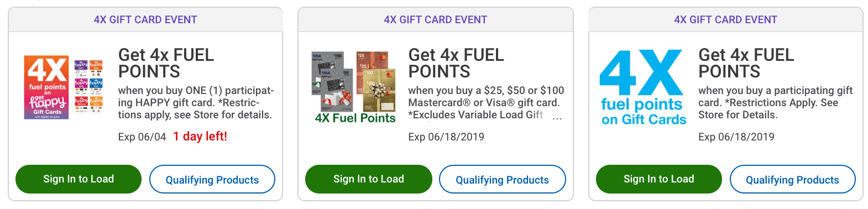This screenshot has height=209, width=868.
Task: Select 4X GIFT CARD EVENT header of third coupon
Action: pyautogui.click(x=725, y=20)
